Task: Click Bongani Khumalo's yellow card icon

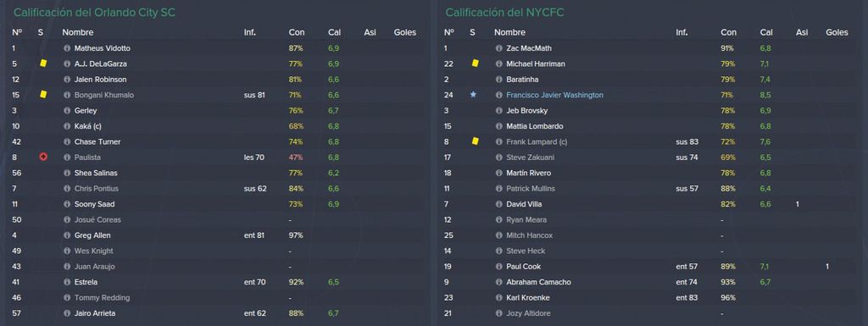Action: (x=43, y=95)
